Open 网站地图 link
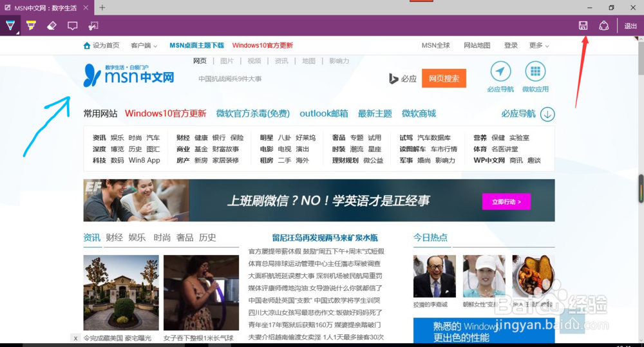 pyautogui.click(x=477, y=45)
